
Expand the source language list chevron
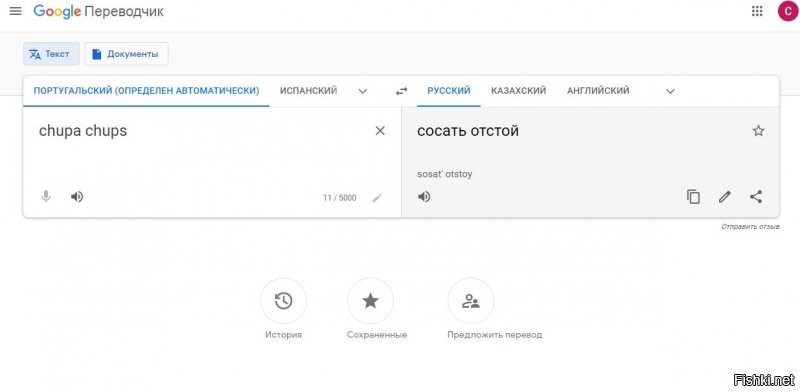coord(363,91)
